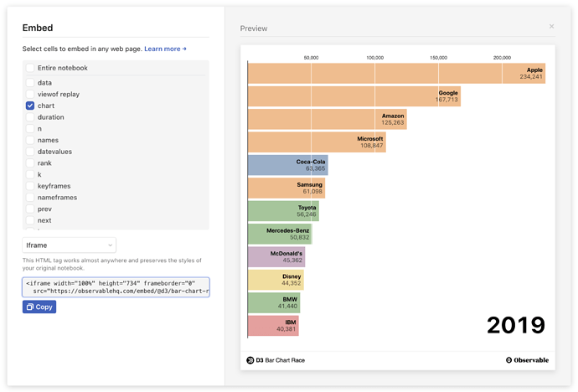Image resolution: width=578 pixels, height=392 pixels.
Task: Tick the viewof replay checkbox
Action: (x=31, y=95)
